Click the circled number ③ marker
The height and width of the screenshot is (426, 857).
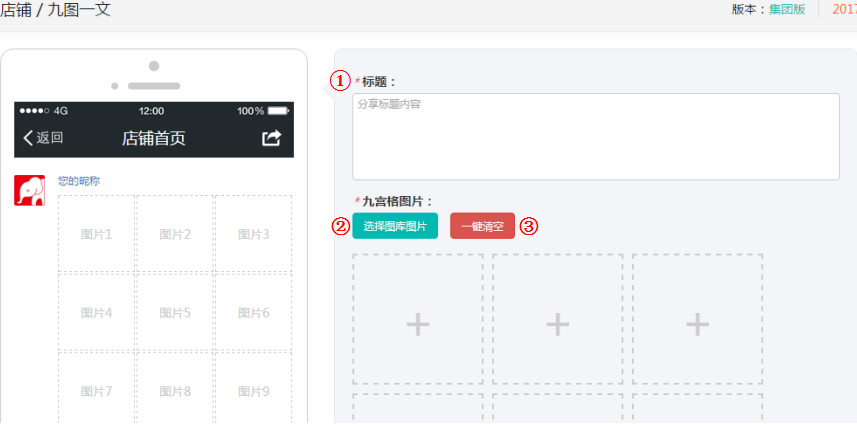tap(529, 226)
